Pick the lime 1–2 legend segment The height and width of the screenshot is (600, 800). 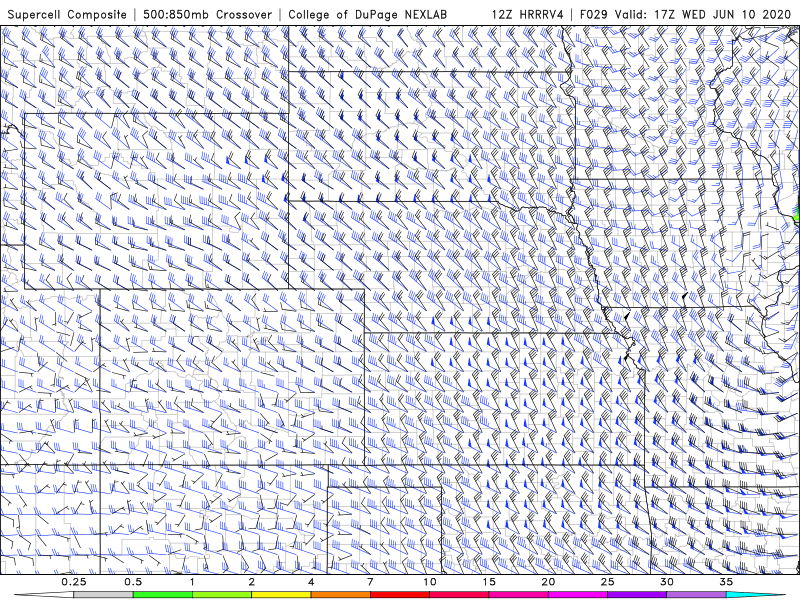(x=222, y=595)
